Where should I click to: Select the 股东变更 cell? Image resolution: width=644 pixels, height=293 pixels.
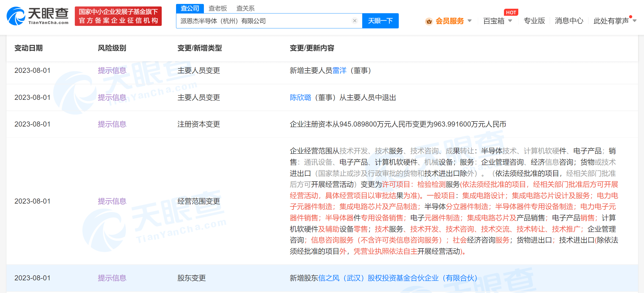[x=192, y=278]
